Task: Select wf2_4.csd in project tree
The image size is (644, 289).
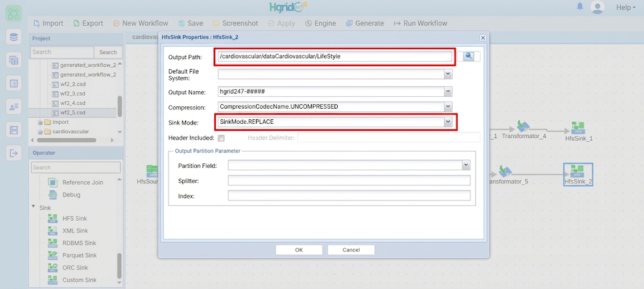Action: [x=73, y=103]
